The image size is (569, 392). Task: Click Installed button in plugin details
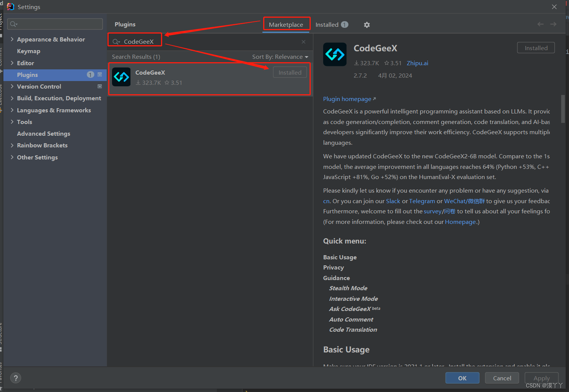tap(536, 48)
